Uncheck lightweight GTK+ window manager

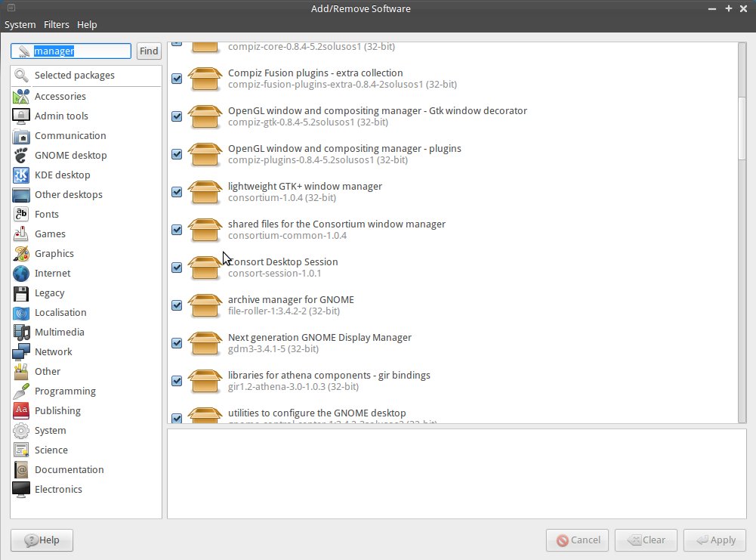(177, 192)
